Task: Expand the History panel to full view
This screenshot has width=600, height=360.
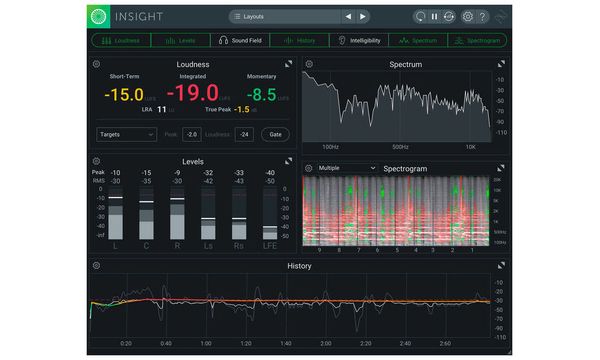Action: coord(501,265)
